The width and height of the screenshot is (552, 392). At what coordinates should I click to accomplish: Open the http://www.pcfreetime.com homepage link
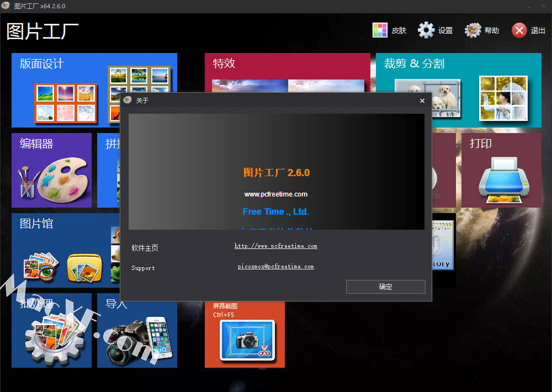(275, 246)
